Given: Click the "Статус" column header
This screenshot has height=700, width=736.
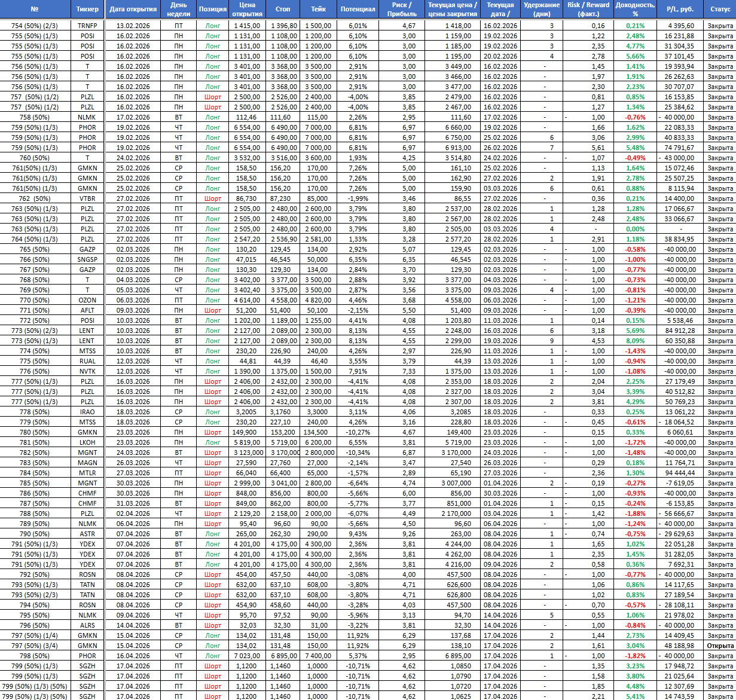Looking at the screenshot, I should pos(720,10).
